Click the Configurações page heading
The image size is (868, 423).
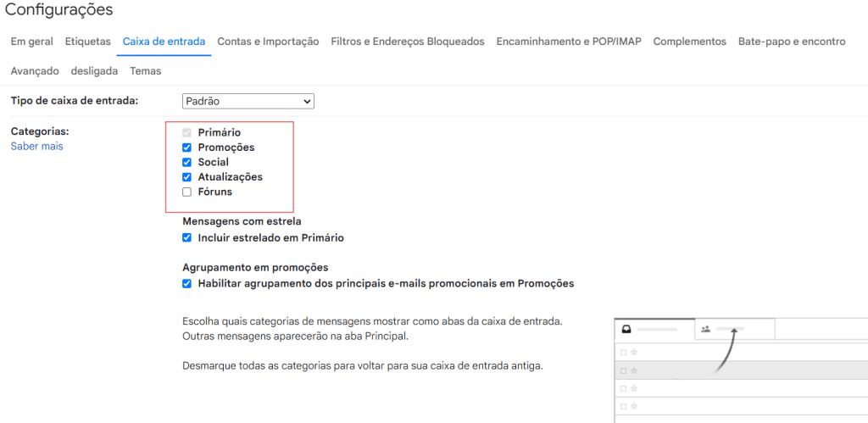pos(58,10)
